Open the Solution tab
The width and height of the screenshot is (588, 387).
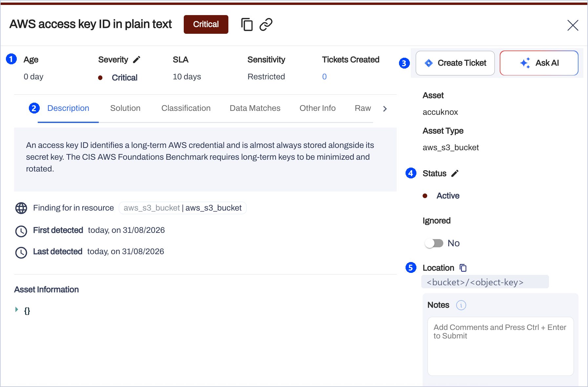click(x=125, y=108)
